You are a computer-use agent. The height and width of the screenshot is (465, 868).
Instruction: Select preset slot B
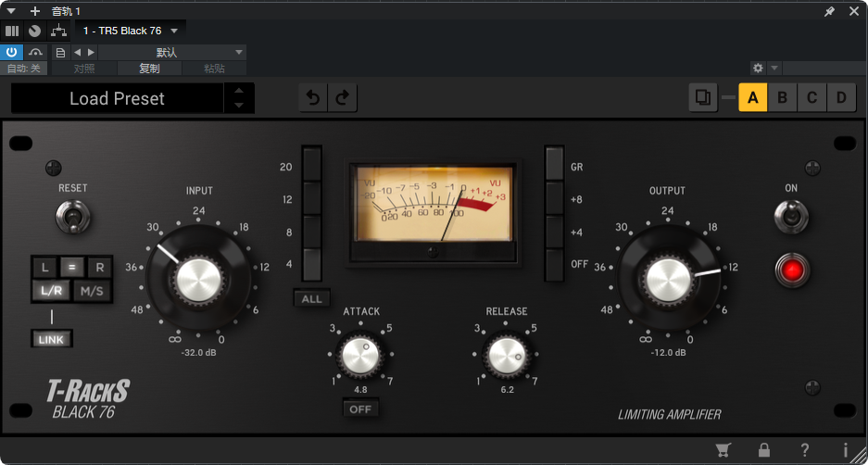[782, 98]
